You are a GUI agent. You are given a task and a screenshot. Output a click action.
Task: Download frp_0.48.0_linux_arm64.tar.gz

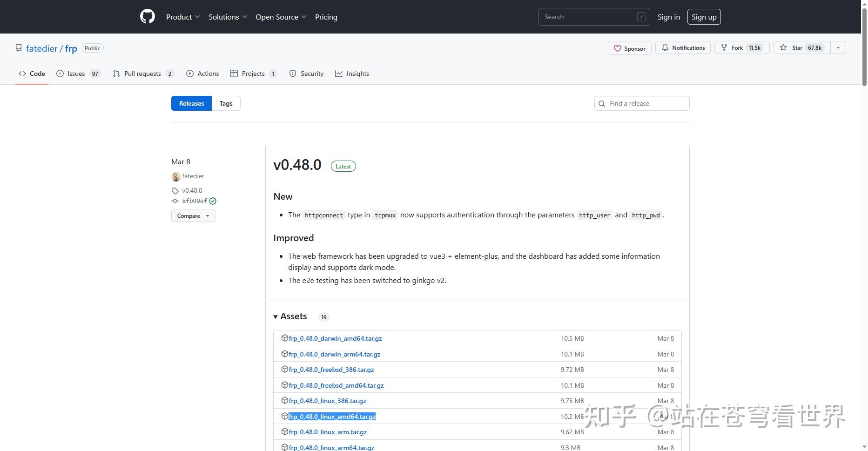[331, 447]
